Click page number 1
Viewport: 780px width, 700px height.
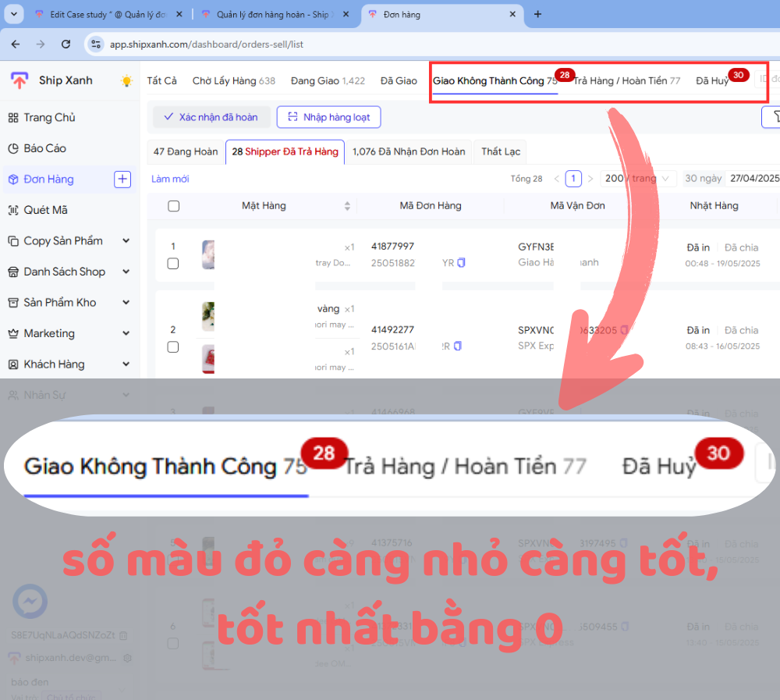point(573,179)
